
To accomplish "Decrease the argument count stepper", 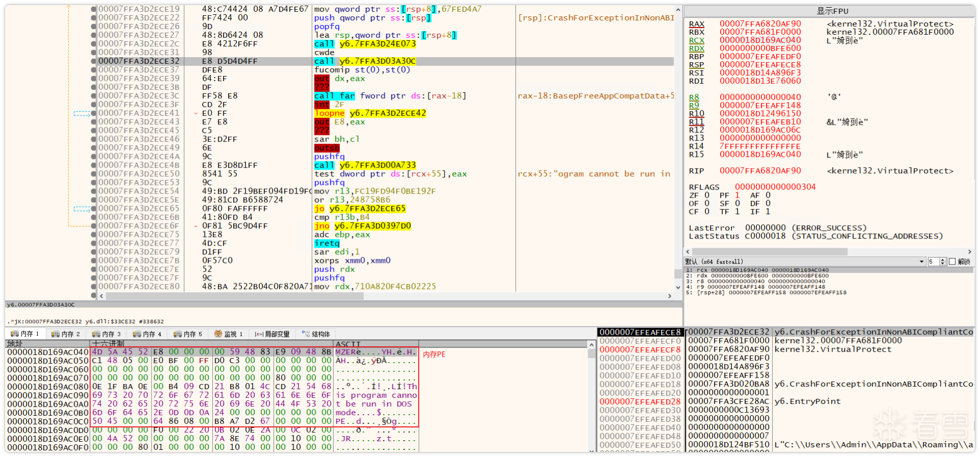I will (x=943, y=263).
